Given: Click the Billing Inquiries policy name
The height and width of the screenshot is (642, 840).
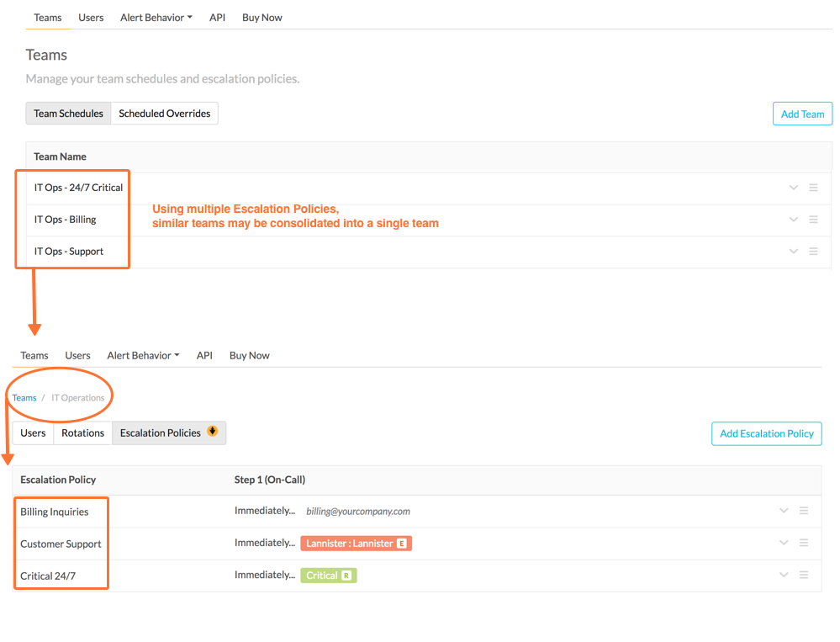Looking at the screenshot, I should tap(55, 512).
